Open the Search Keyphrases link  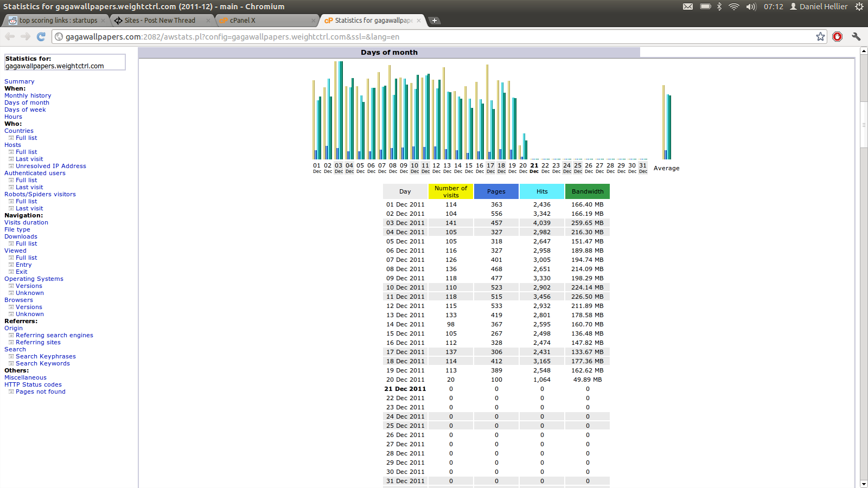46,356
